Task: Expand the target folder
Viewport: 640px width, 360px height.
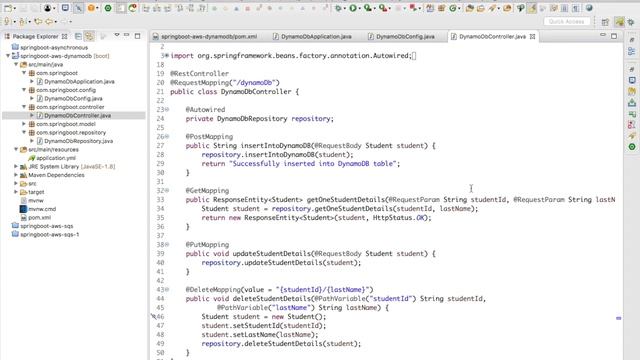Action: [16, 192]
